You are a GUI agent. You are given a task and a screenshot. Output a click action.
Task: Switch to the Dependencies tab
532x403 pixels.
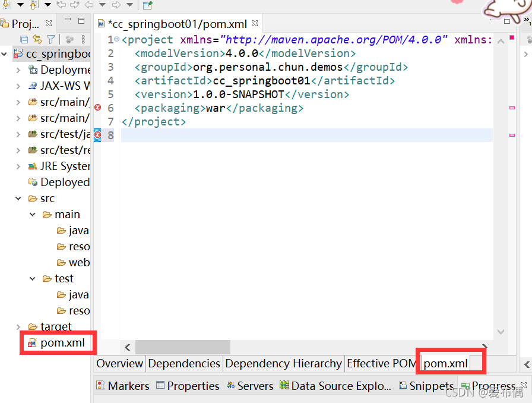[184, 363]
